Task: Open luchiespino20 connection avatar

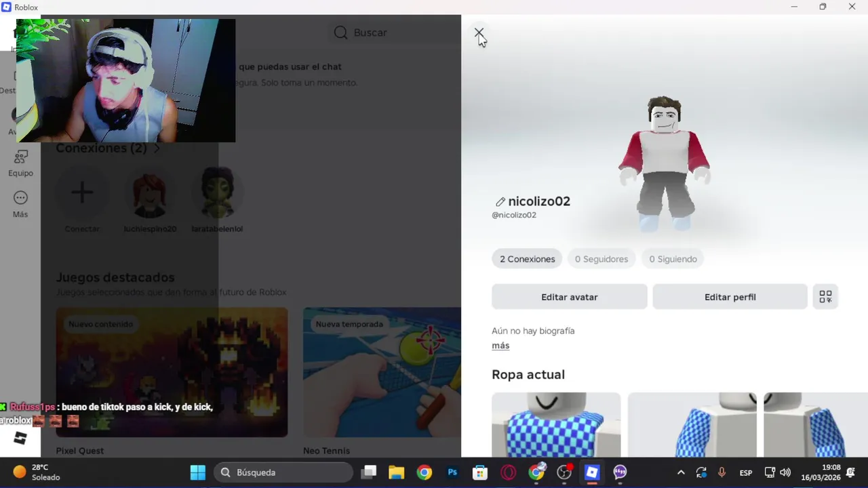Action: coord(150,193)
